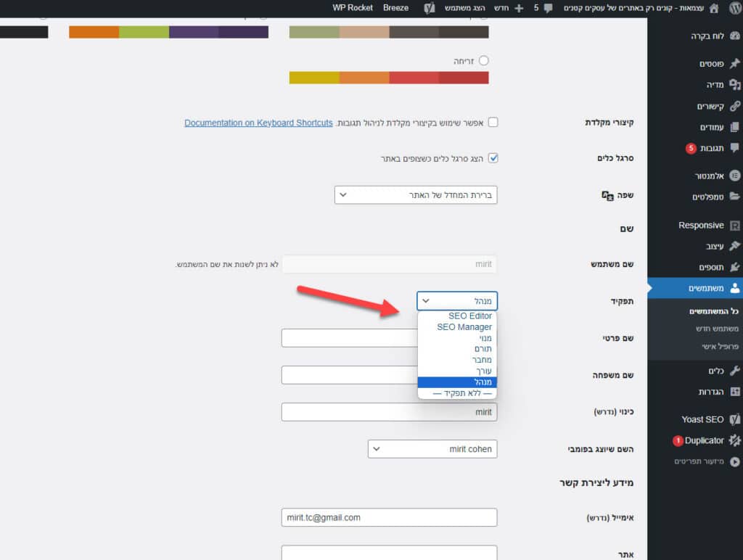Open the Yoast SEO sidebar icon
743x560 pixels.
coord(735,419)
